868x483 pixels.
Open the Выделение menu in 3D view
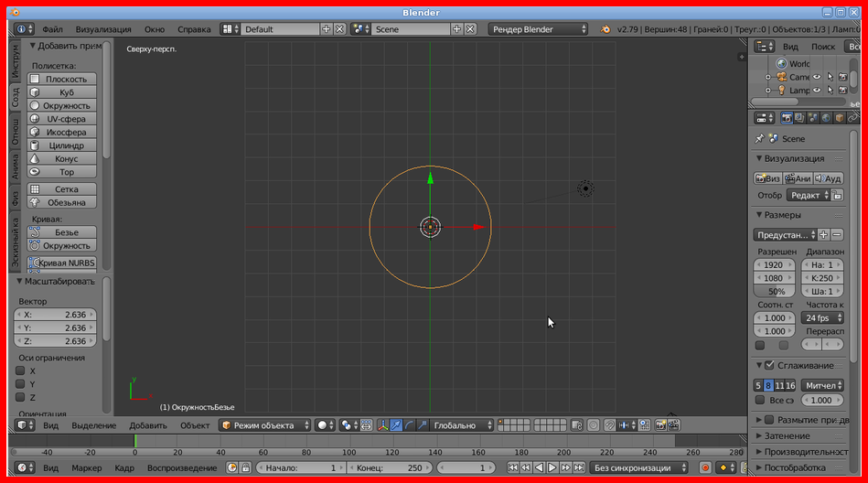[93, 425]
